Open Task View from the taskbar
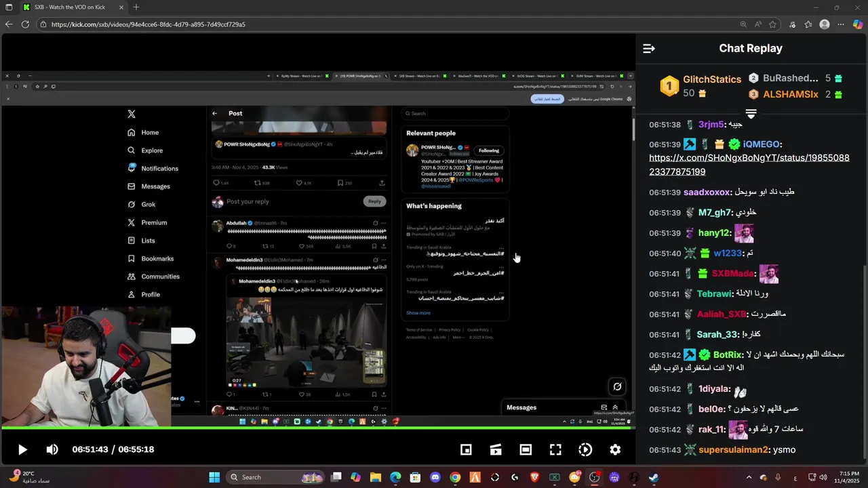Image resolution: width=868 pixels, height=488 pixels. (x=336, y=477)
